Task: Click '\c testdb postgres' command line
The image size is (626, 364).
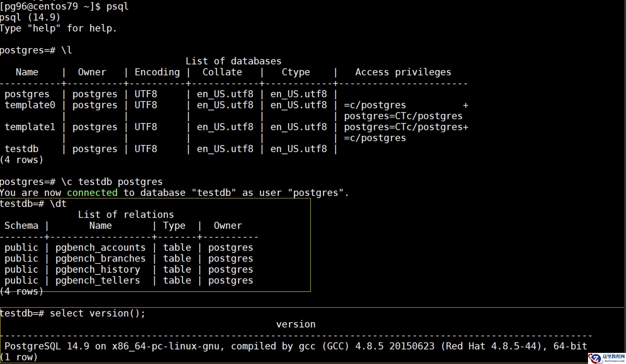Action: point(112,182)
